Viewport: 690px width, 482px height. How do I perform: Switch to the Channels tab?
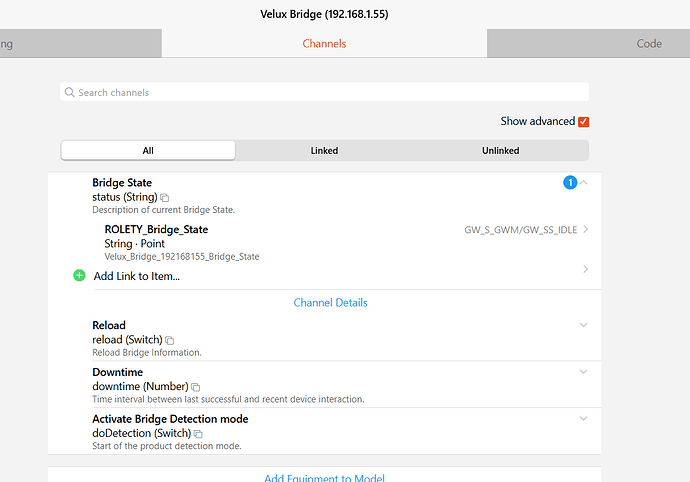click(324, 44)
